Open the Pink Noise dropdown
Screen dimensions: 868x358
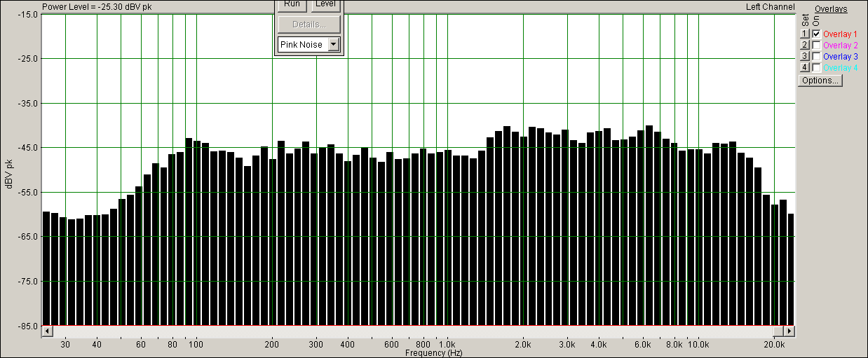pyautogui.click(x=334, y=45)
